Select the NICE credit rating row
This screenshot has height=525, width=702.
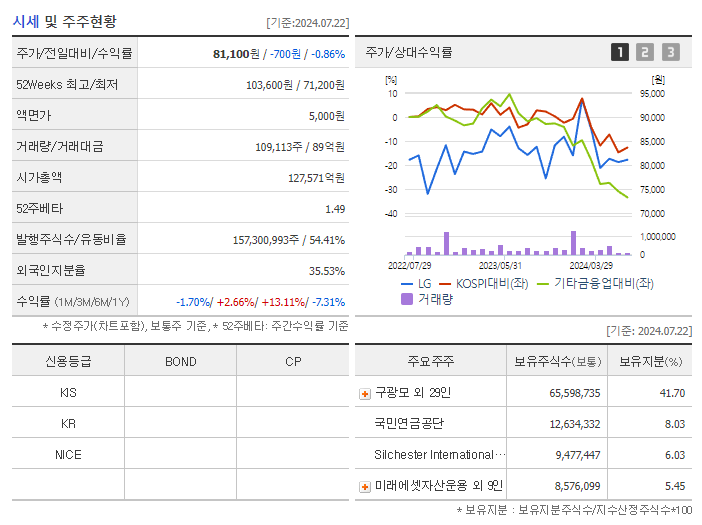click(x=180, y=454)
